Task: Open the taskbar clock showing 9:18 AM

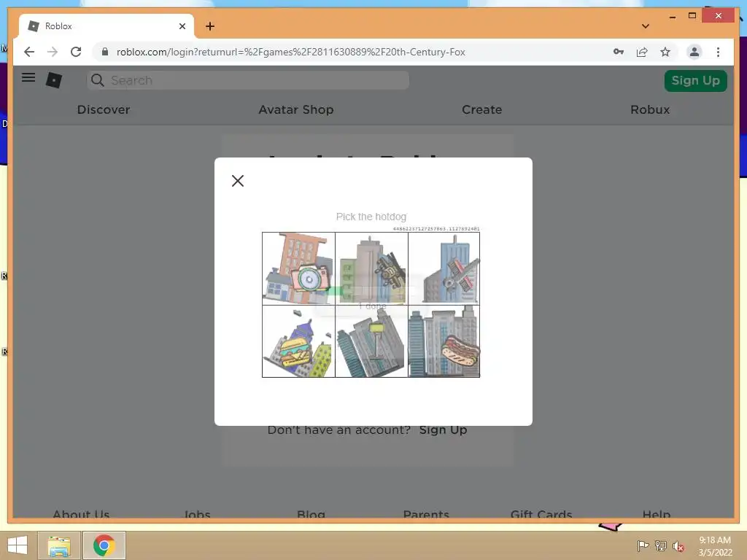Action: click(715, 546)
